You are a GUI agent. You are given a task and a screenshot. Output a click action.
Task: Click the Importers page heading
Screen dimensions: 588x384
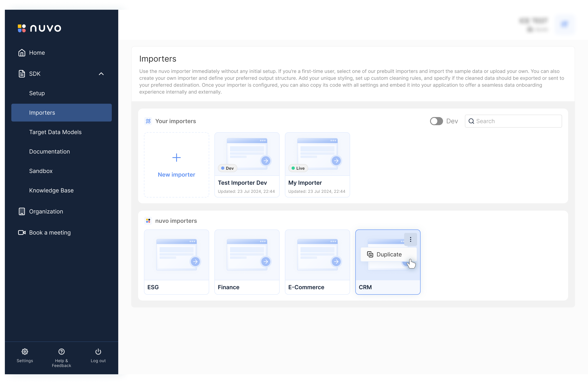pyautogui.click(x=158, y=59)
